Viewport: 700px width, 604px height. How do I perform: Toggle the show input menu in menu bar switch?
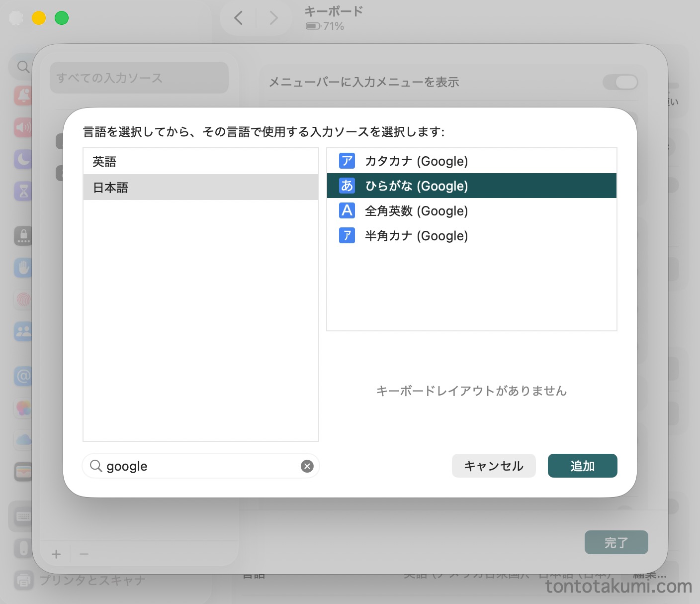(x=620, y=82)
